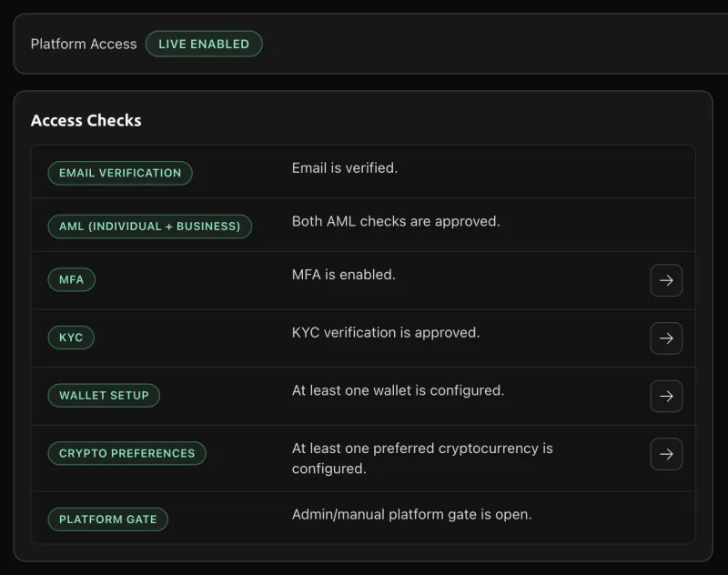The width and height of the screenshot is (728, 575).
Task: Click "Admin/manual platform gate is open." text
Action: tap(411, 514)
